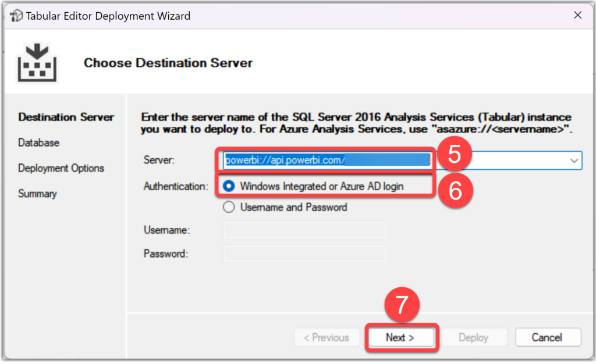This screenshot has width=596, height=364.
Task: Click the Deploy button
Action: click(474, 337)
